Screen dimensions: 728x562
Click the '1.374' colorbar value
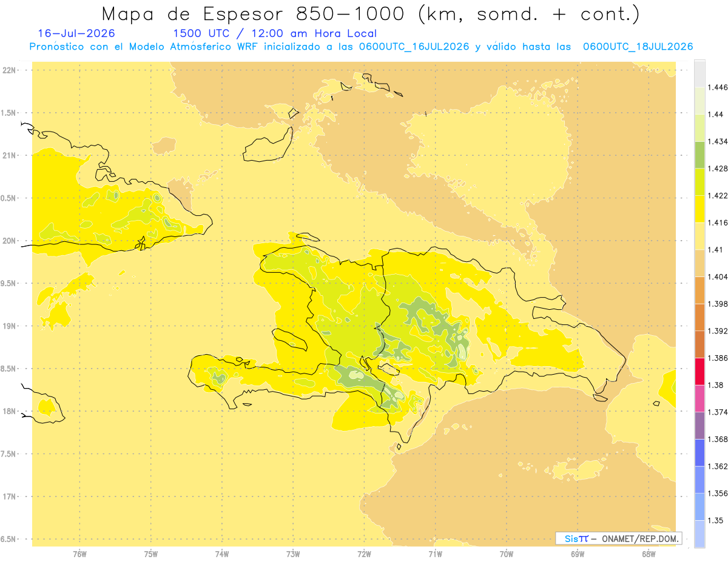click(718, 412)
